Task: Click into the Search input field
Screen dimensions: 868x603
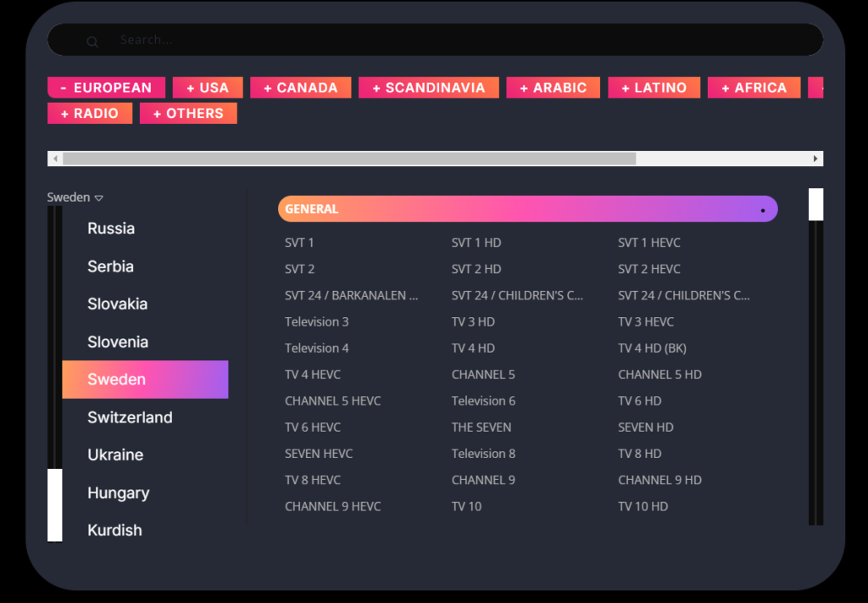Action: click(435, 40)
